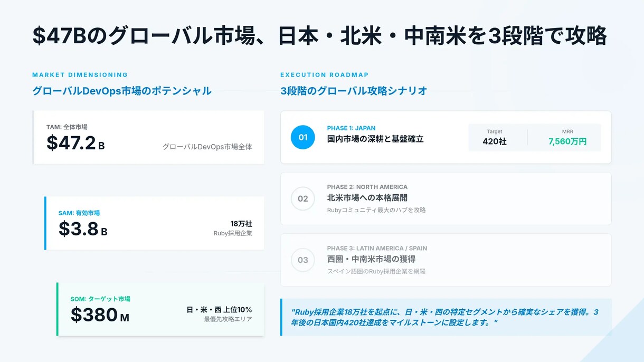Click the 7,560万円 MRR value

[x=567, y=141]
